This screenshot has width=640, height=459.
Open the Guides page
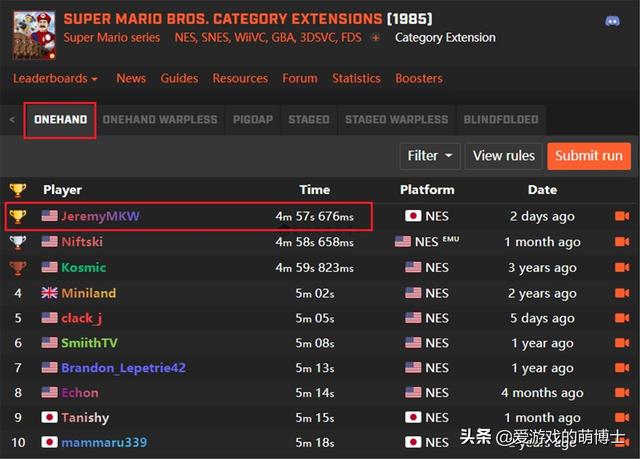[x=179, y=78]
